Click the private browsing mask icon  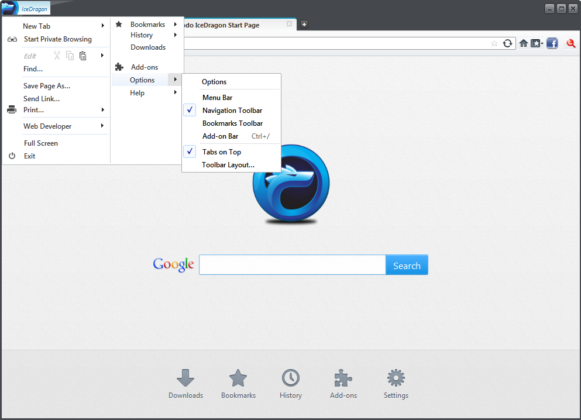click(x=12, y=39)
